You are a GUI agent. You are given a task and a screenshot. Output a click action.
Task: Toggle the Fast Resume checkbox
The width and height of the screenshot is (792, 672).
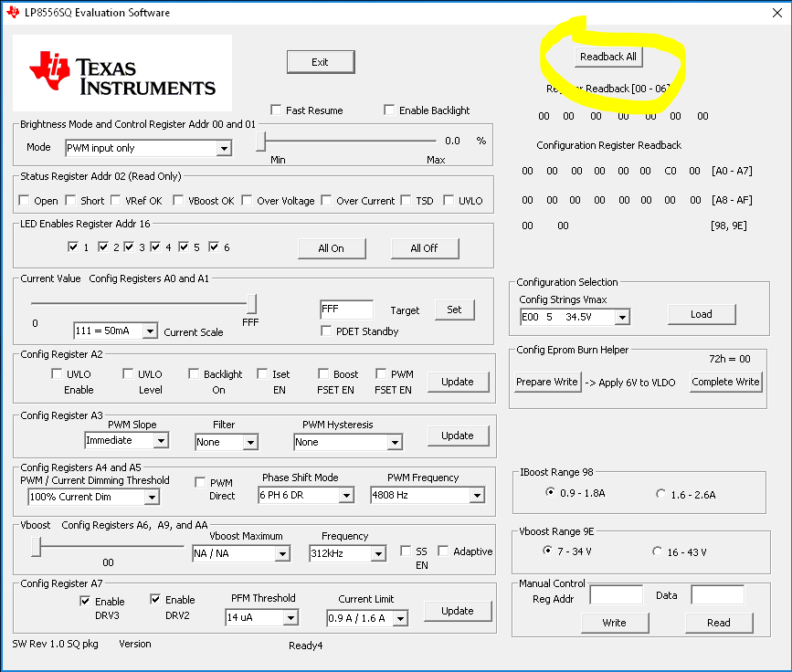point(276,110)
